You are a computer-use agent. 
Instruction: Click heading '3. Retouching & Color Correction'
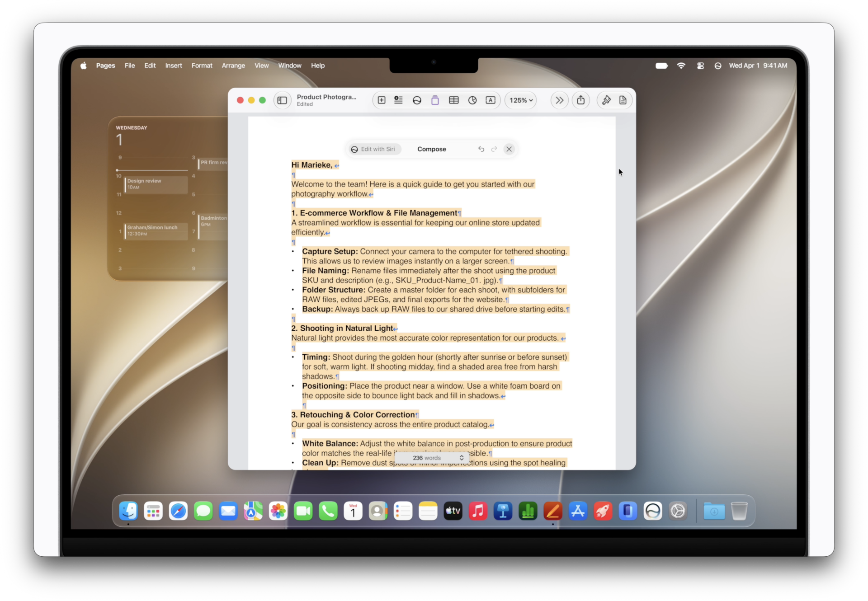tap(353, 414)
